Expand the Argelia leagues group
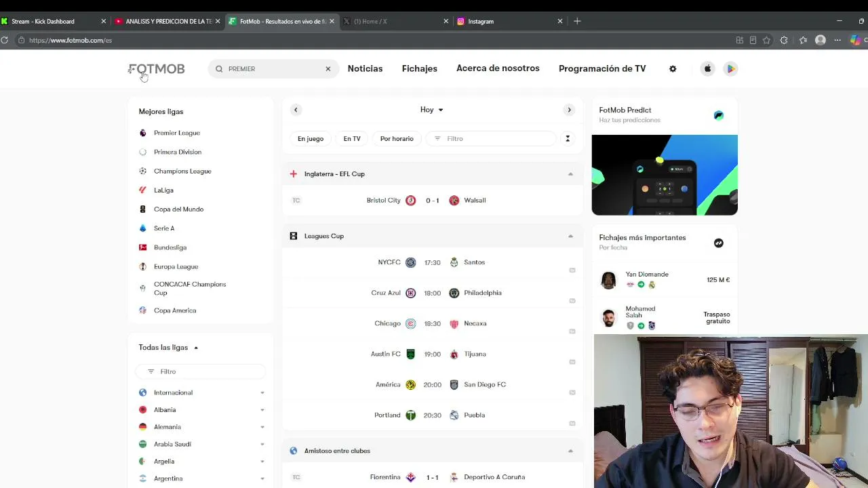Image resolution: width=868 pixels, height=488 pixels. point(262,462)
